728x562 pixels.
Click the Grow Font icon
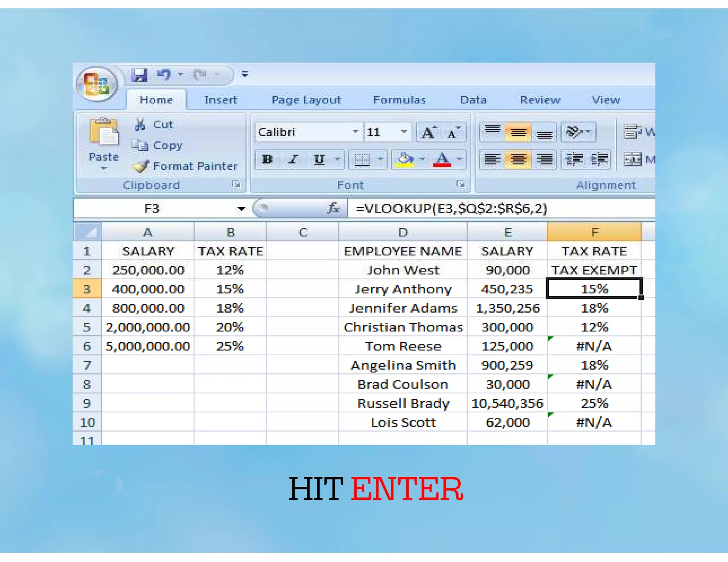point(428,133)
